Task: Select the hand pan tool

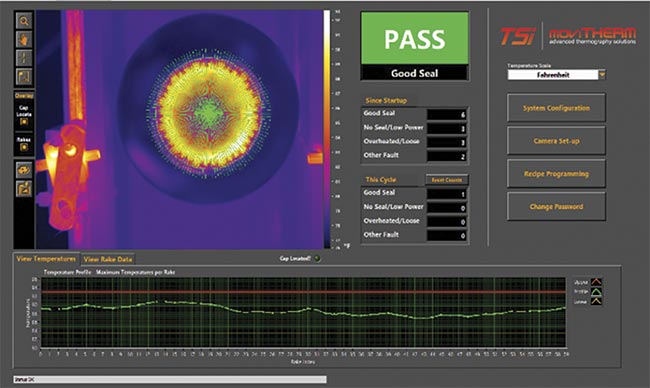Action: click(x=24, y=40)
